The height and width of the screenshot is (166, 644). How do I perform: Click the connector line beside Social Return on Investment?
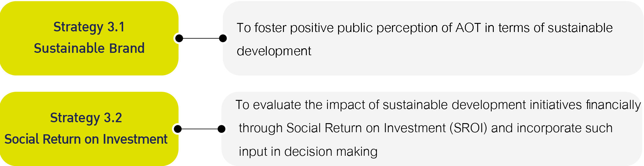click(x=200, y=129)
